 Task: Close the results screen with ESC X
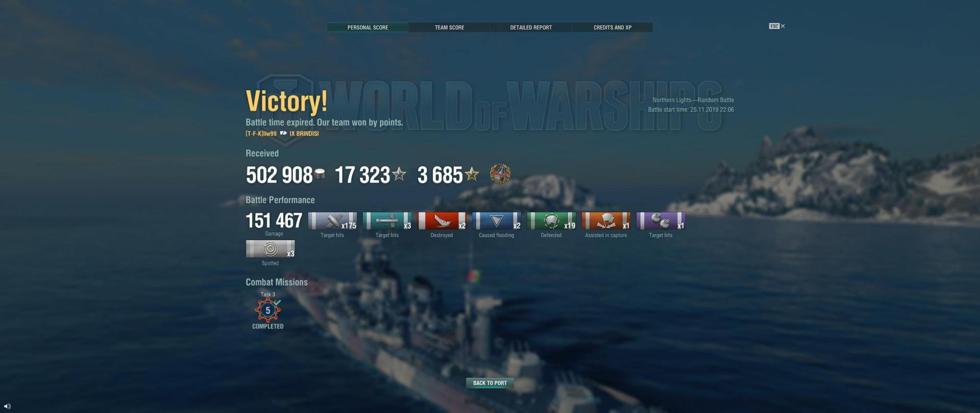pyautogui.click(x=777, y=26)
